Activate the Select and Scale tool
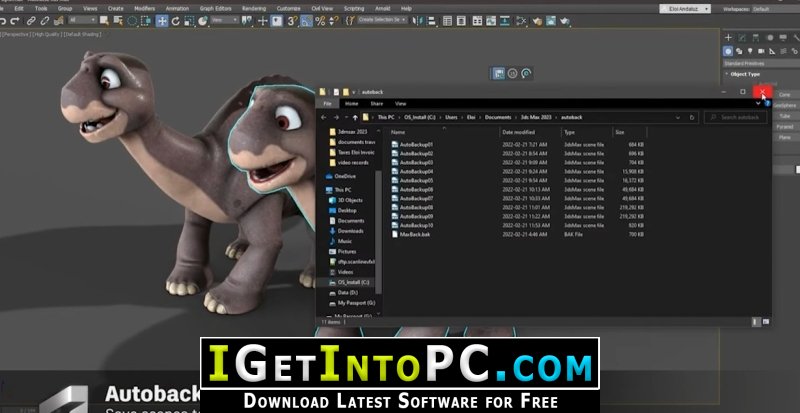800x413 pixels. pos(189,21)
